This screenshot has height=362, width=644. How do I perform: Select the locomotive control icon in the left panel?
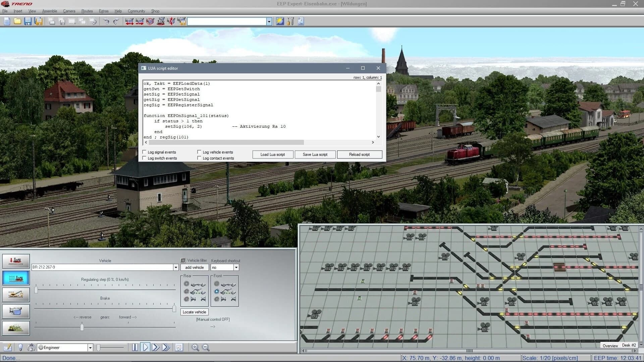click(16, 278)
